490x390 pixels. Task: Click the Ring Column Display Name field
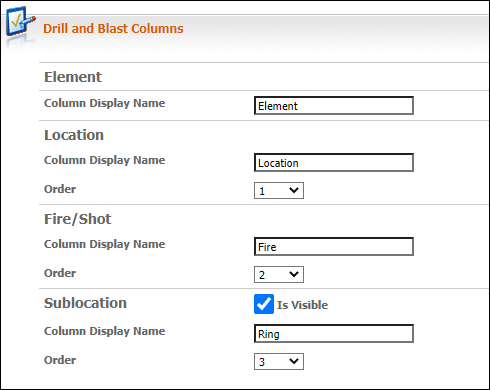[334, 334]
